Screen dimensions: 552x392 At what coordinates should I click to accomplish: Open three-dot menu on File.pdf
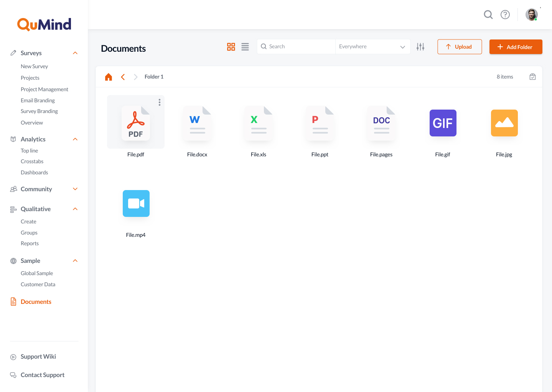[160, 102]
